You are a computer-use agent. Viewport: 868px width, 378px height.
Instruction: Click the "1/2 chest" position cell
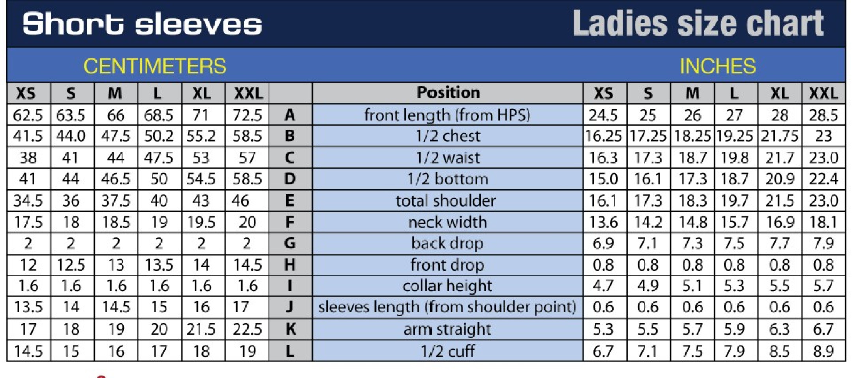448,136
